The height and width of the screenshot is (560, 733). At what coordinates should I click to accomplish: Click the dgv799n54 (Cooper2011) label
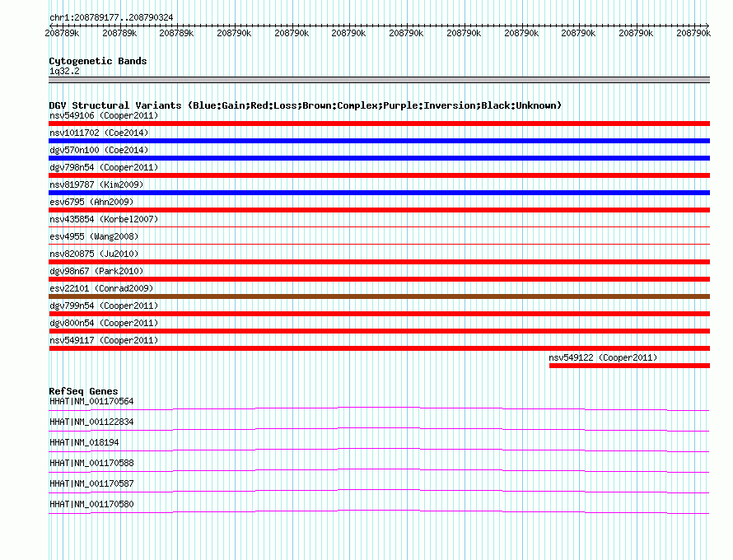(104, 306)
